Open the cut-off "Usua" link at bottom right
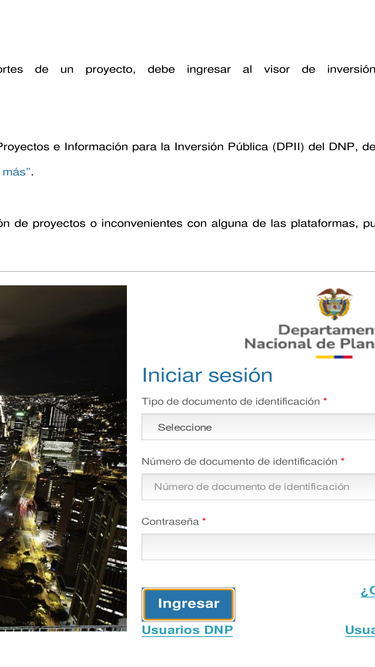This screenshot has width=375, height=667. pos(360,630)
